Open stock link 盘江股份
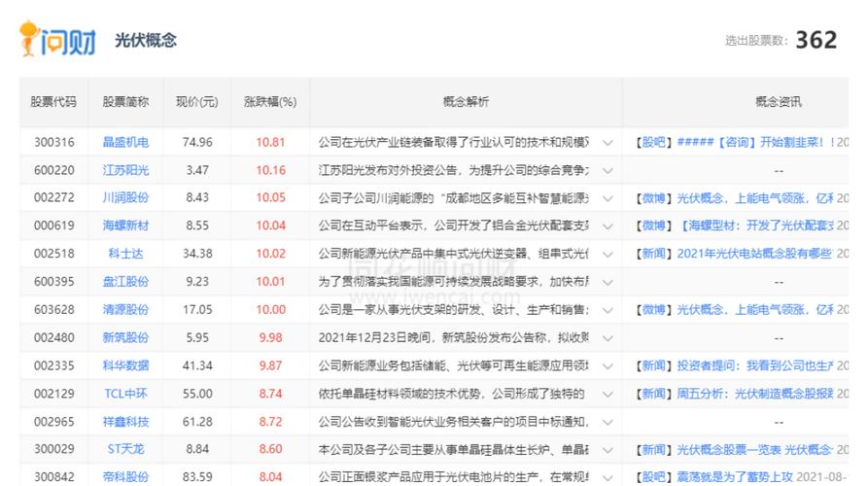The height and width of the screenshot is (486, 868). pos(125,281)
